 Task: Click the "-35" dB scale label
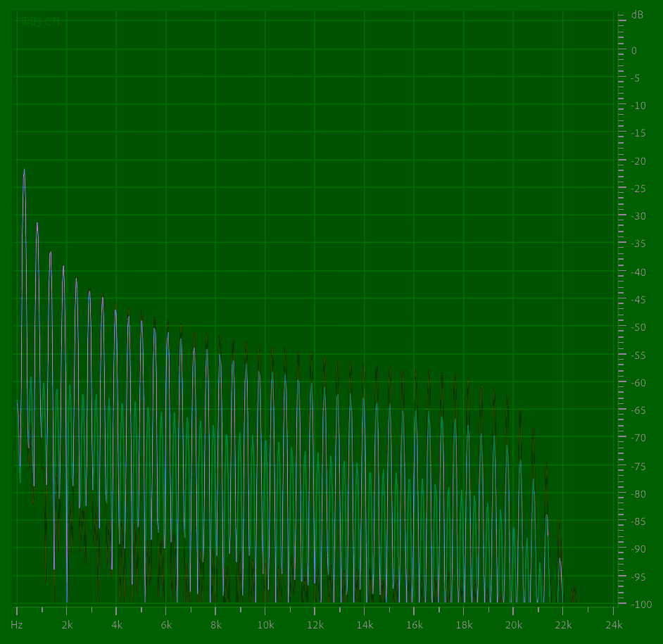tap(638, 244)
